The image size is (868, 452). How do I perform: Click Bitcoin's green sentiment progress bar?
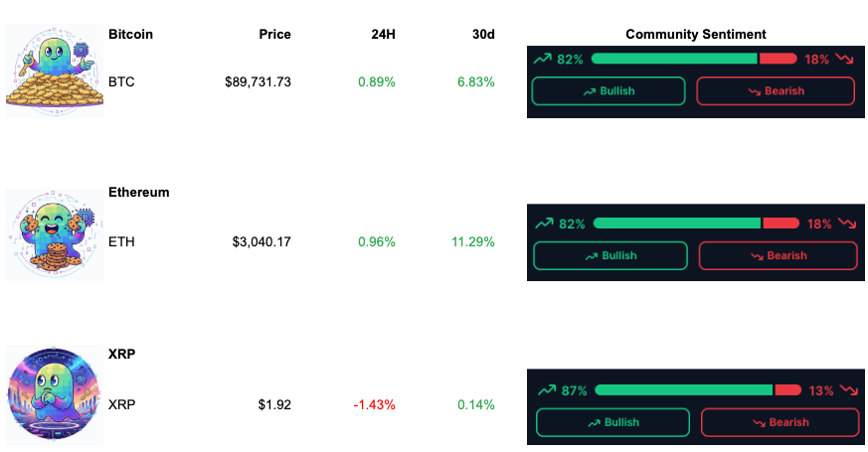674,59
